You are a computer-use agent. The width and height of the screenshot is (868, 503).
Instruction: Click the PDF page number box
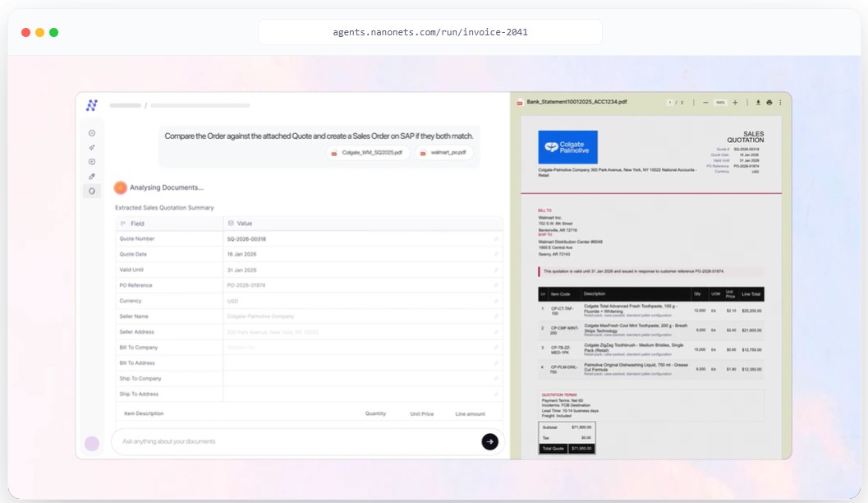(671, 103)
